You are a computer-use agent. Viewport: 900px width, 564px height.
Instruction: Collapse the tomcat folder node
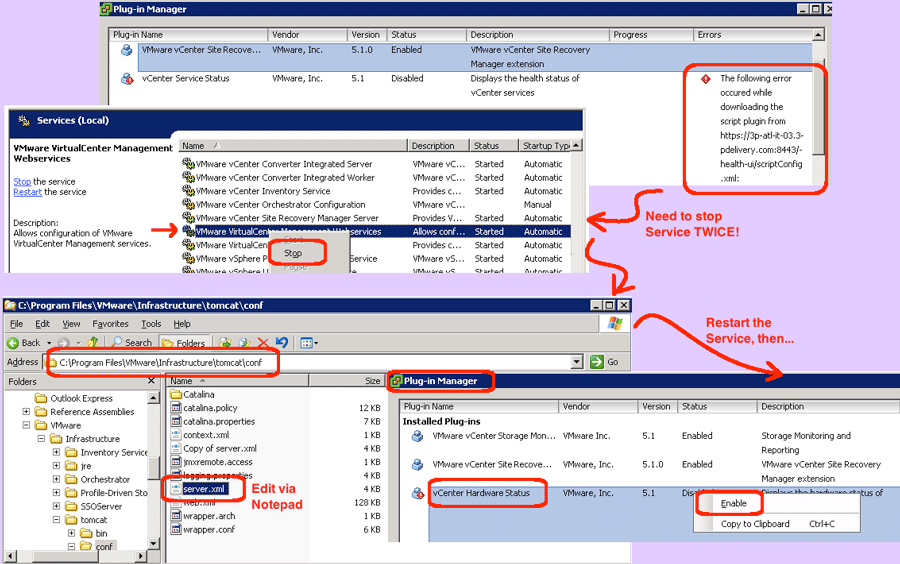[x=56, y=520]
